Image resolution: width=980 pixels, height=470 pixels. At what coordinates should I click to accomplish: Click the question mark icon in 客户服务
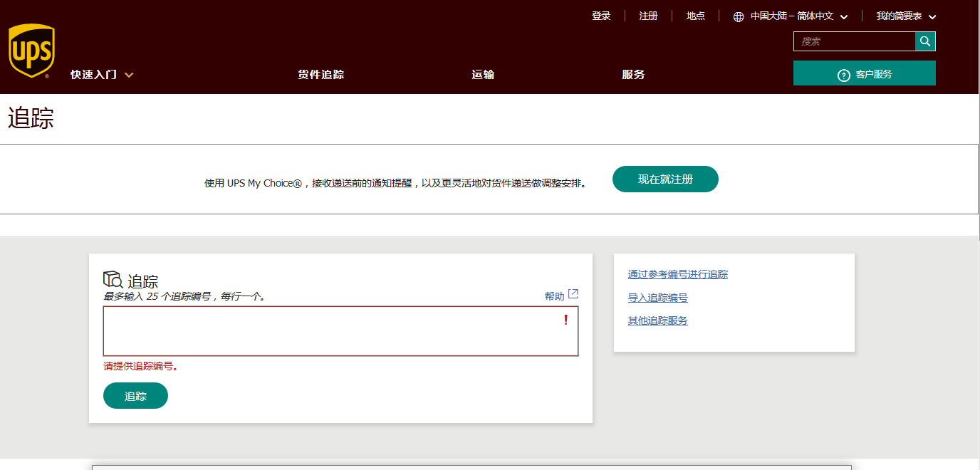[x=843, y=73]
